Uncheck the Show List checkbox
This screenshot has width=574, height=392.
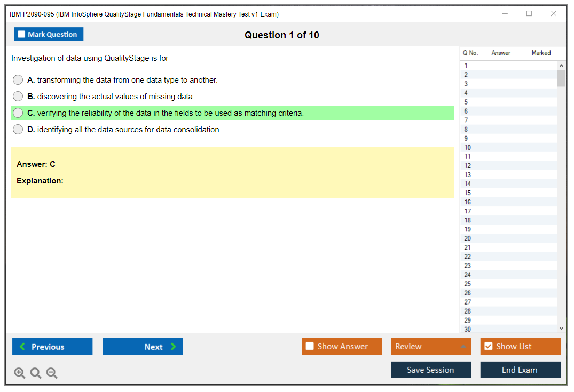click(488, 347)
